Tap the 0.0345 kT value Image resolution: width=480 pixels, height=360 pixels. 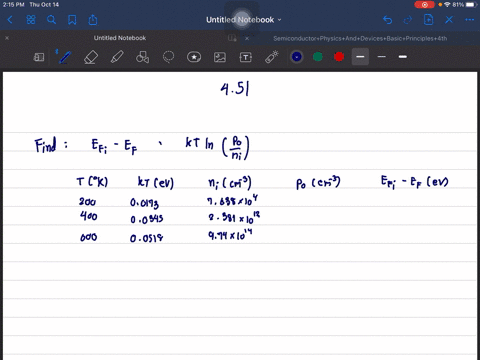(147, 219)
